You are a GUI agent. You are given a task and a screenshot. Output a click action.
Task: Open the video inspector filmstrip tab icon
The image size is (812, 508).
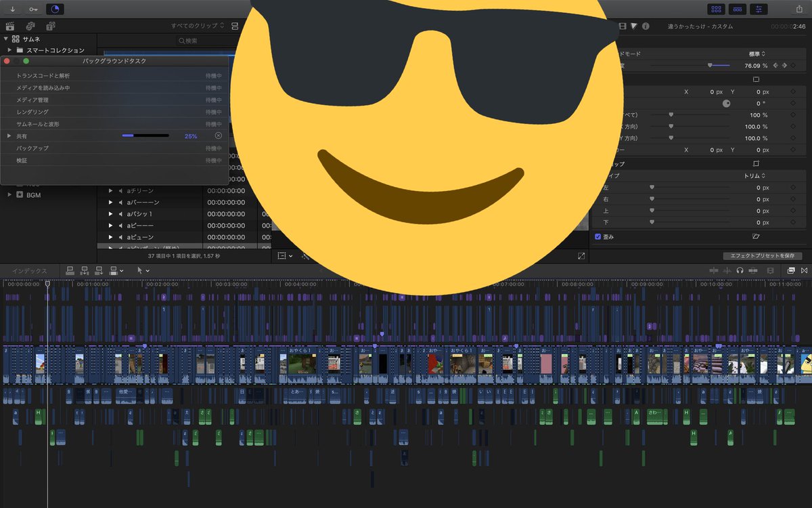(x=623, y=26)
